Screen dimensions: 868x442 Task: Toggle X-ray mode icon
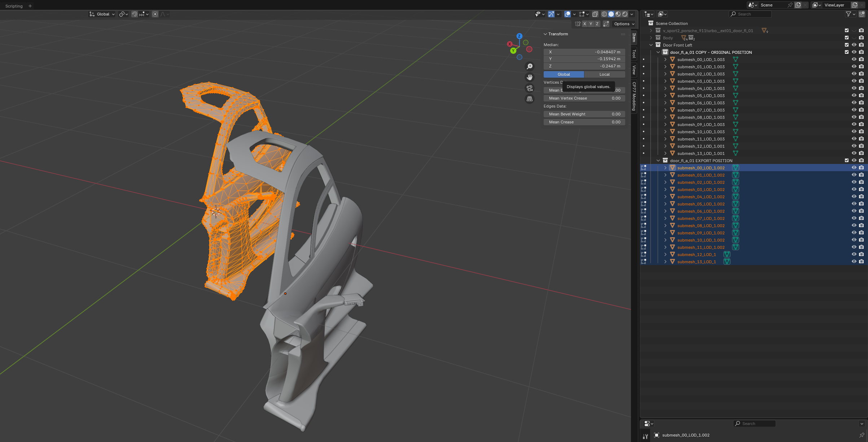point(595,14)
